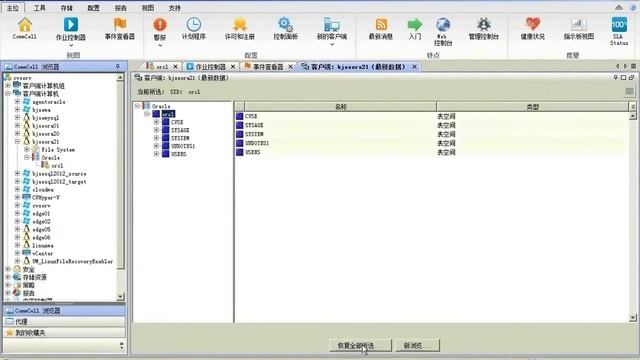This screenshot has height=360, width=640.
Task: Uncheck SYSTEM checkbox in the Oracle tree
Action: [165, 138]
